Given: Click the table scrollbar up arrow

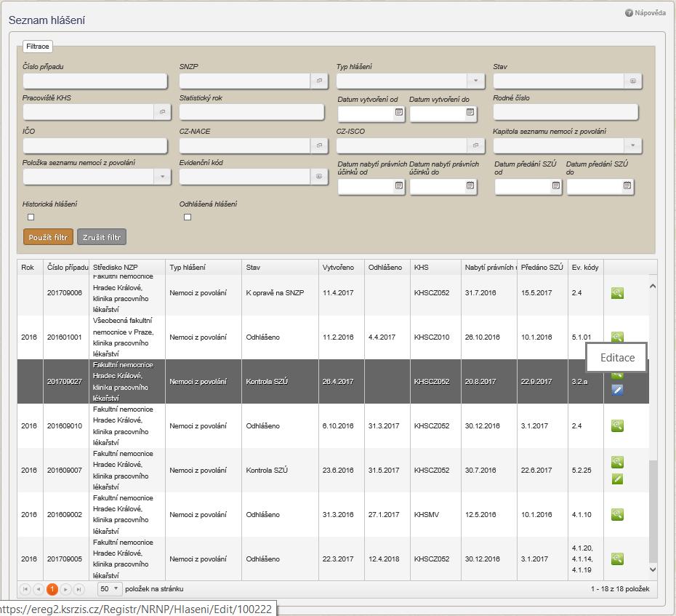Looking at the screenshot, I should pyautogui.click(x=653, y=287).
